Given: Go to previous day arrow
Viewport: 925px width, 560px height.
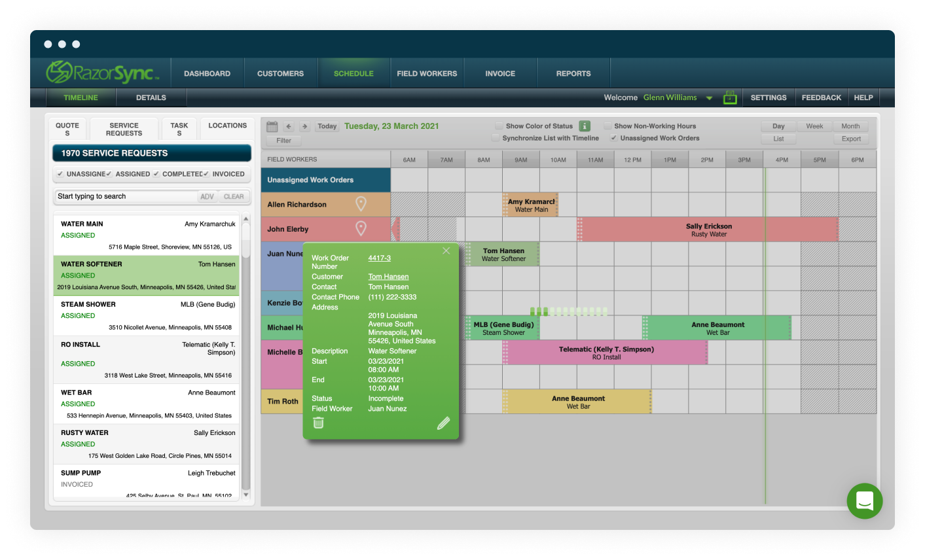Looking at the screenshot, I should pyautogui.click(x=289, y=127).
